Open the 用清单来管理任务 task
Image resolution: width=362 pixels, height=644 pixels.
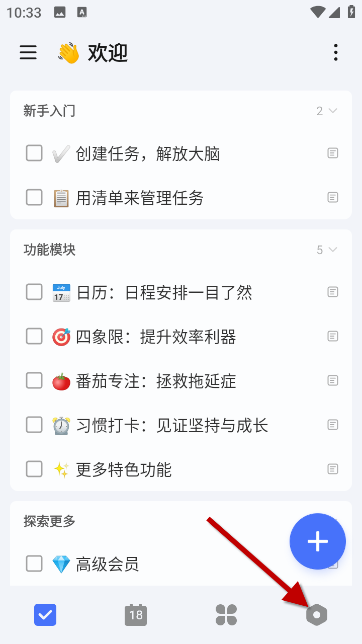pos(140,198)
